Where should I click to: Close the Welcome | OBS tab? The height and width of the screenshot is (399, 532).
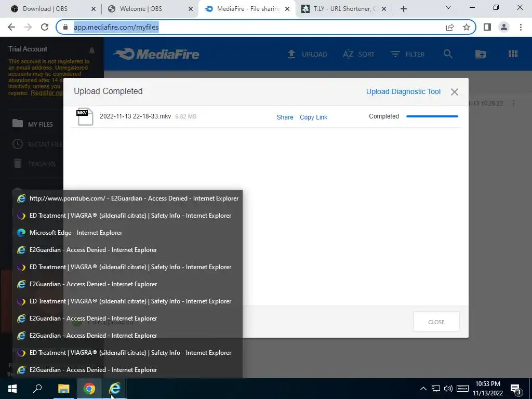point(191,9)
